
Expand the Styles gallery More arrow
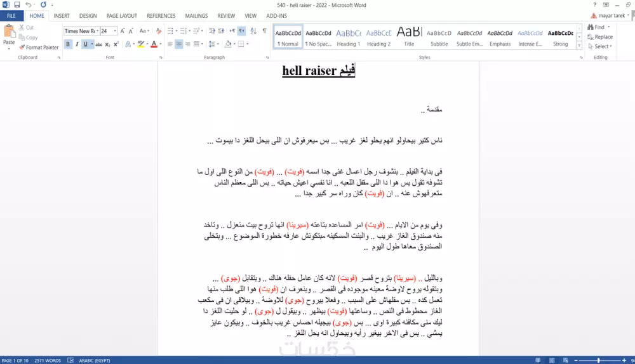pos(579,46)
